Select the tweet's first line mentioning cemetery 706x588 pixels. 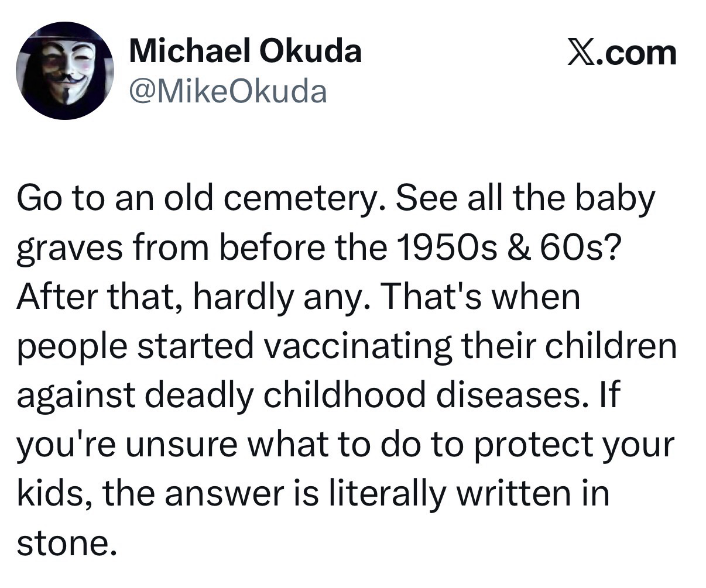(x=336, y=198)
